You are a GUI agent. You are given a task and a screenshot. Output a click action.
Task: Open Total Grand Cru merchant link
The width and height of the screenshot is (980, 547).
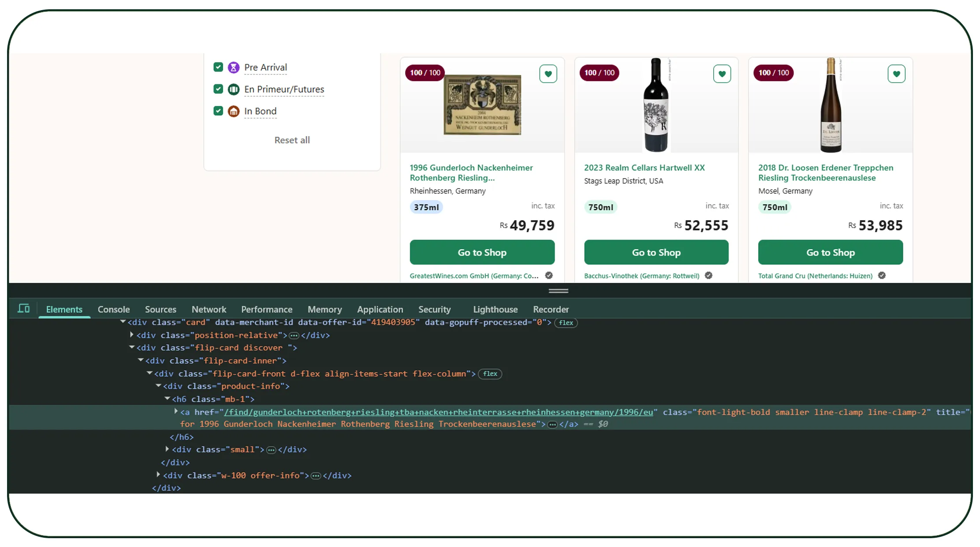coord(816,276)
